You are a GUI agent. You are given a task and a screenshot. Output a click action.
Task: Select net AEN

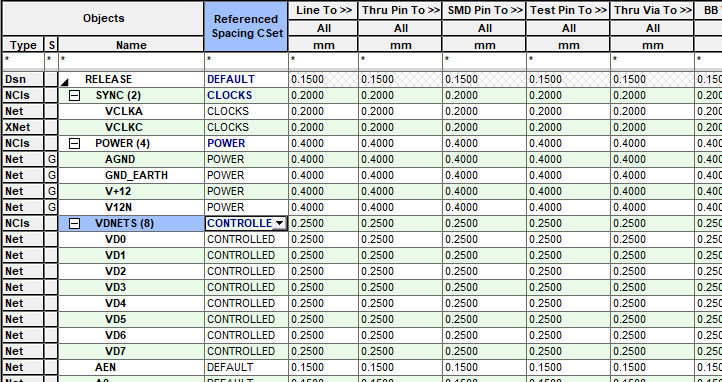click(x=105, y=368)
